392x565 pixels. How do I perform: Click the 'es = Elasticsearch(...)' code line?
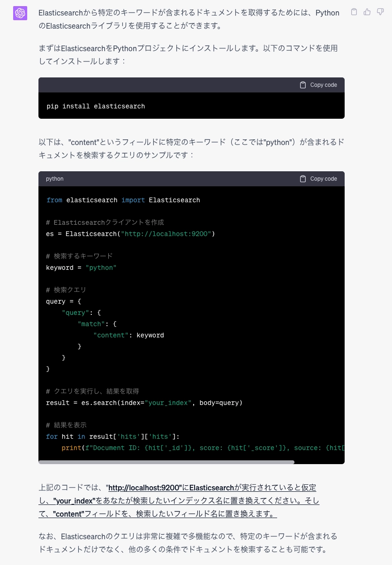(x=130, y=234)
